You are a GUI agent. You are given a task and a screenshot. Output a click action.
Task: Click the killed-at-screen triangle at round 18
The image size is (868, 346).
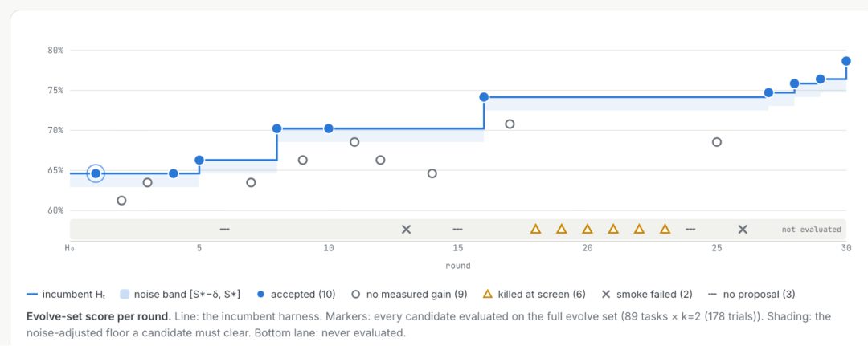point(535,229)
